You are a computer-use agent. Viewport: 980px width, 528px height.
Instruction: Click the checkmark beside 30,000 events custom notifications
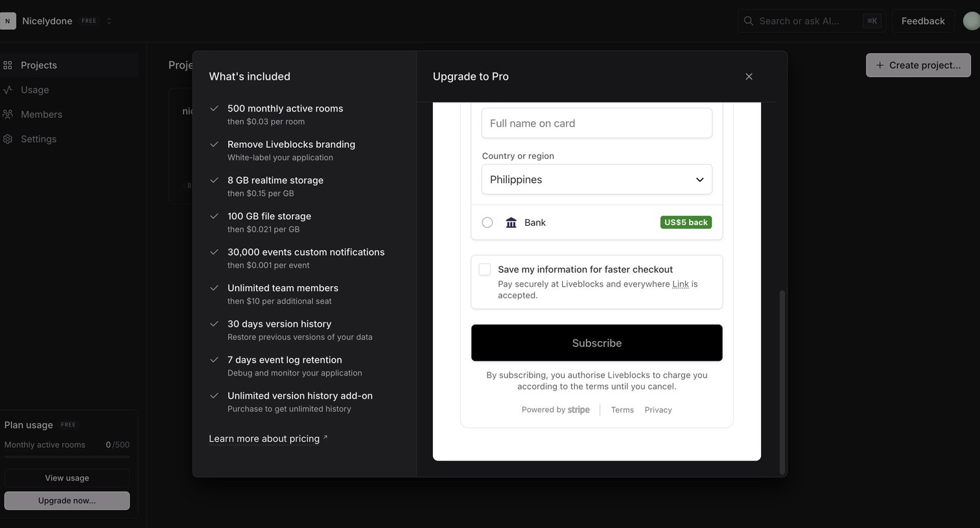coord(215,252)
